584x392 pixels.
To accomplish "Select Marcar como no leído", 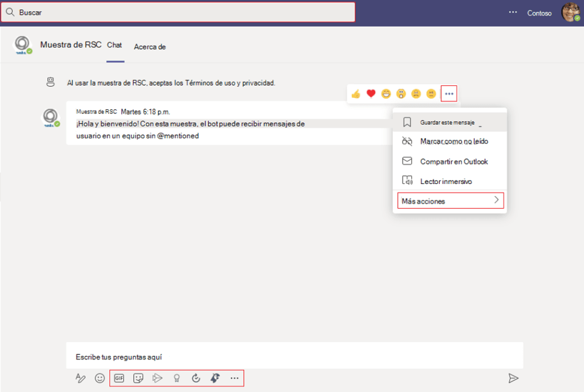I will point(450,141).
